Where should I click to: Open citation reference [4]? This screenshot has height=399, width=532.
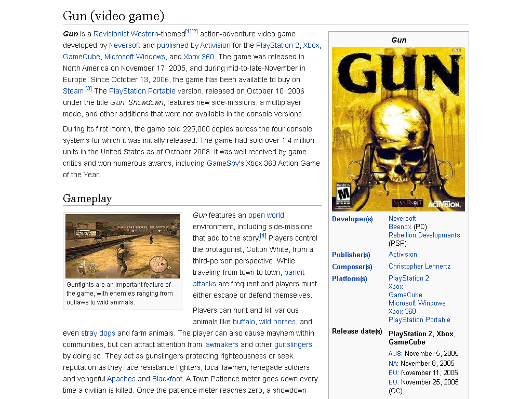coord(263,235)
